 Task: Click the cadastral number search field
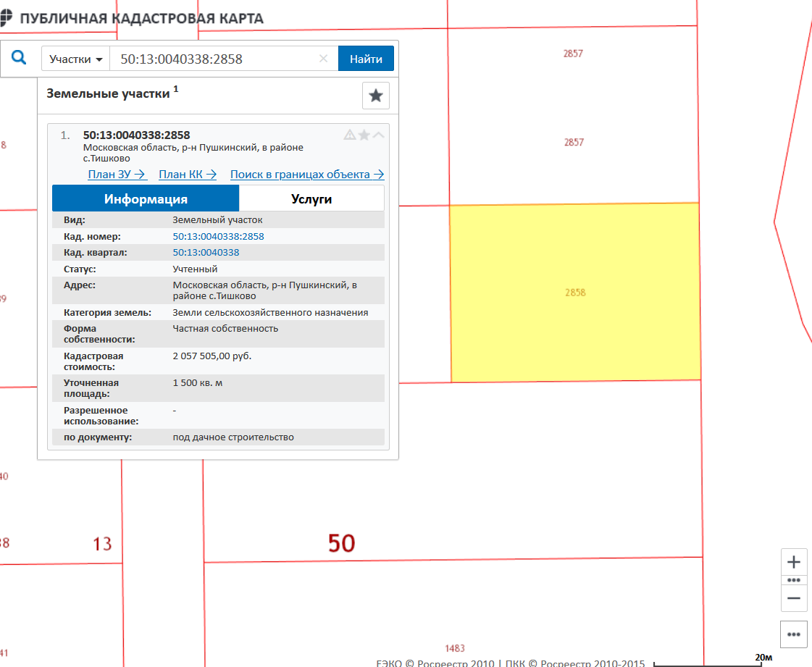click(x=217, y=59)
